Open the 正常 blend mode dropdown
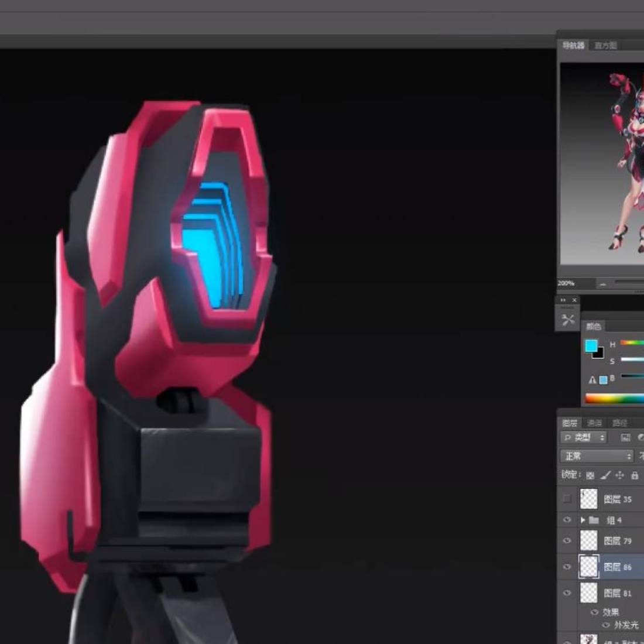 (x=597, y=456)
